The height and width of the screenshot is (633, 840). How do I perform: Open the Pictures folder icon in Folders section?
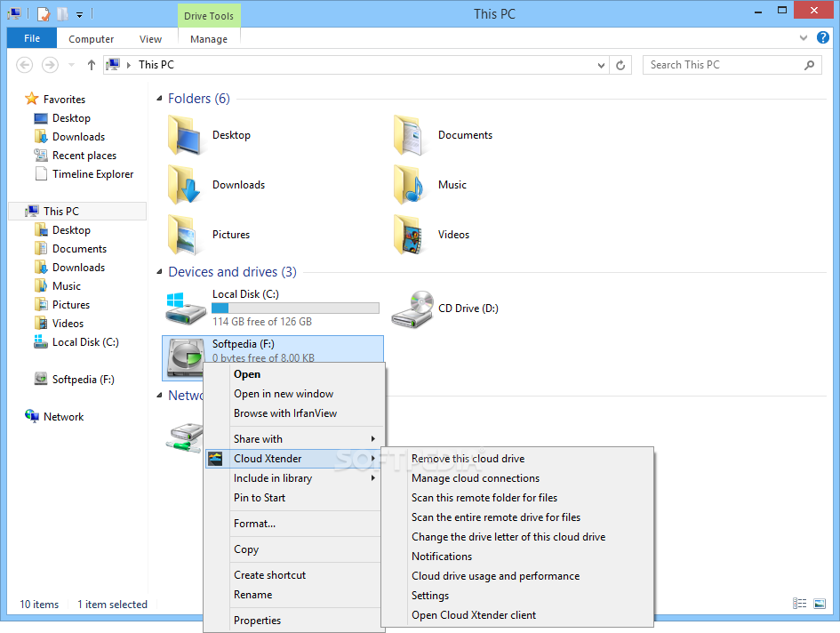184,235
